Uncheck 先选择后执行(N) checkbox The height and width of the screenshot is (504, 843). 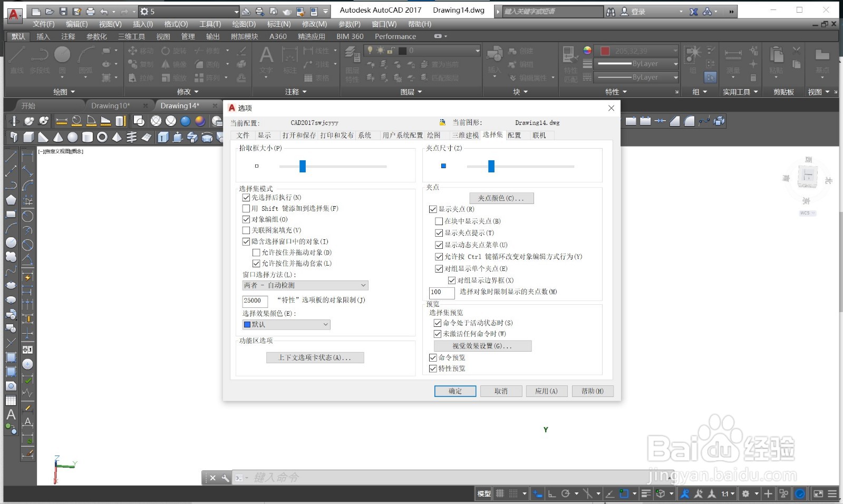click(246, 197)
